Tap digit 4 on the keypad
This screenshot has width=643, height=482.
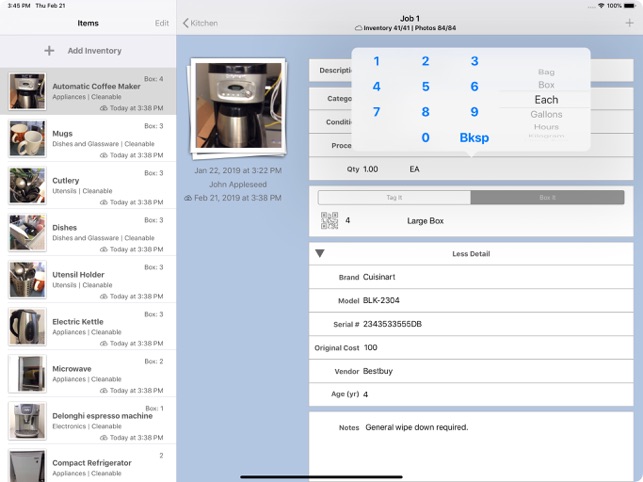coord(376,87)
